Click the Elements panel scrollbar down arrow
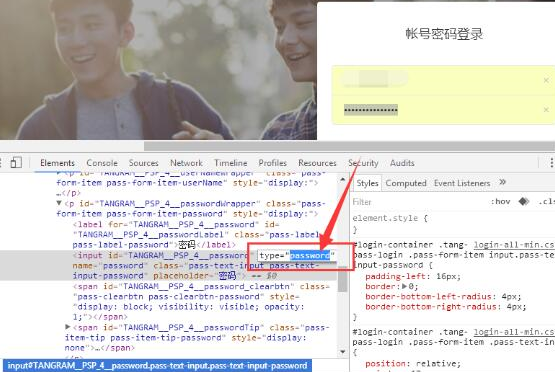This screenshot has width=555, height=372. (342, 351)
